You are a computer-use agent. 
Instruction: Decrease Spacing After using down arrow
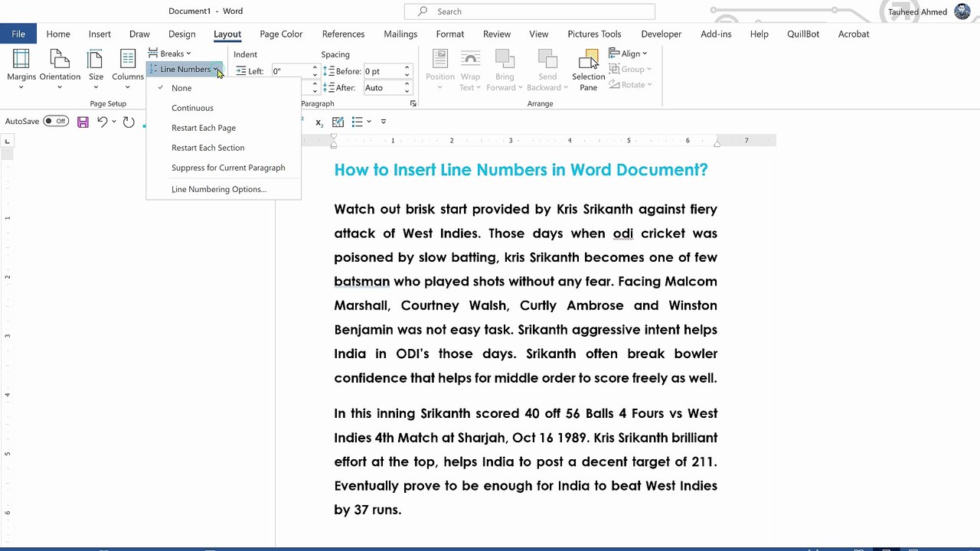pyautogui.click(x=407, y=91)
